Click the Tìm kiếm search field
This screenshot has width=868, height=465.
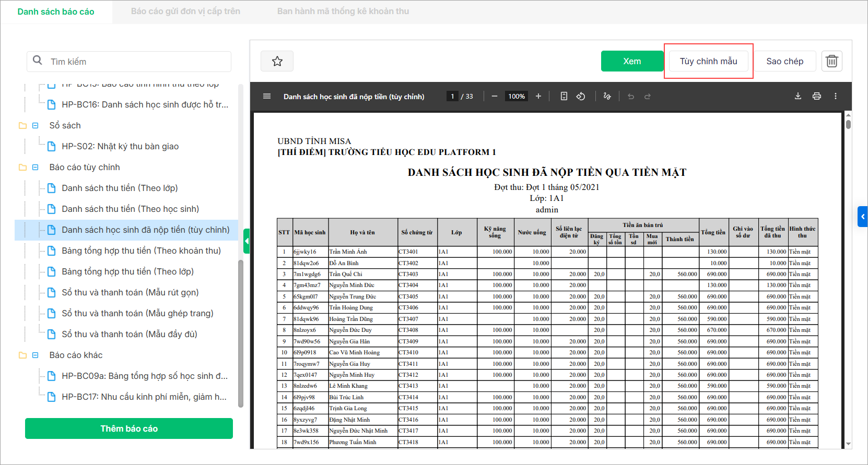(x=136, y=62)
